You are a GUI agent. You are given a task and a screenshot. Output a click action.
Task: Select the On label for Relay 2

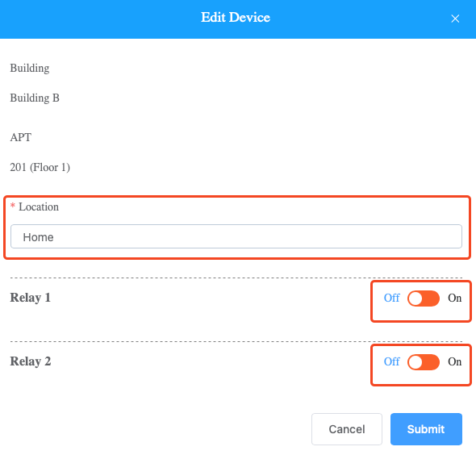click(454, 361)
